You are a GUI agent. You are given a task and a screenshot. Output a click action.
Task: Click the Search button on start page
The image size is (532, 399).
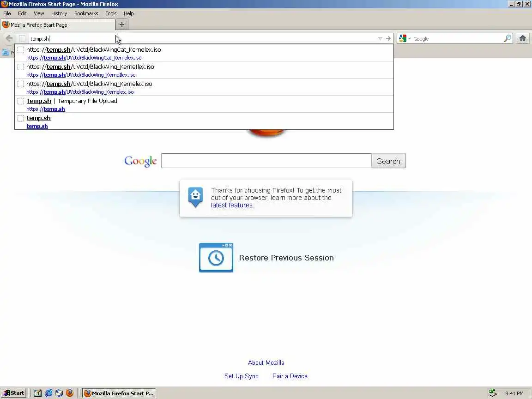(388, 161)
